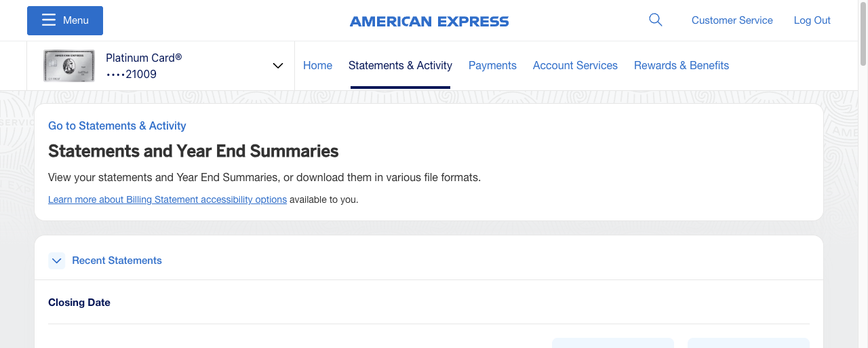Open the Account Services tab
Viewport: 868px width, 348px height.
pyautogui.click(x=575, y=66)
